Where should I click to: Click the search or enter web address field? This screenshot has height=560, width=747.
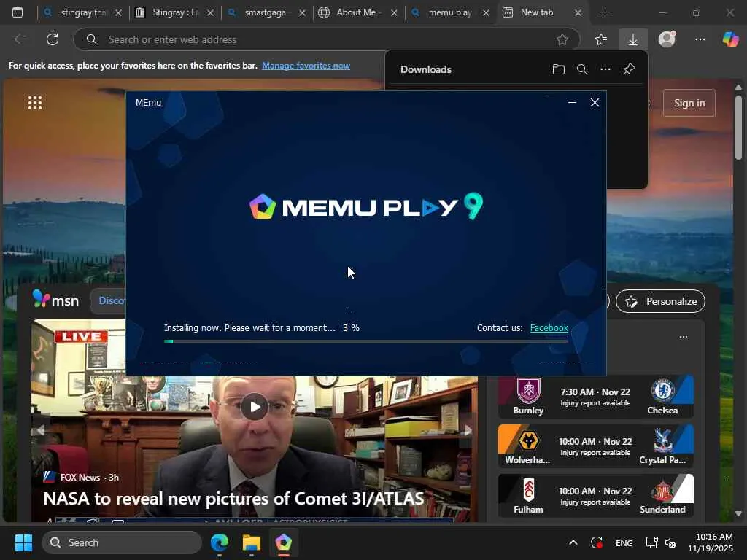click(327, 39)
